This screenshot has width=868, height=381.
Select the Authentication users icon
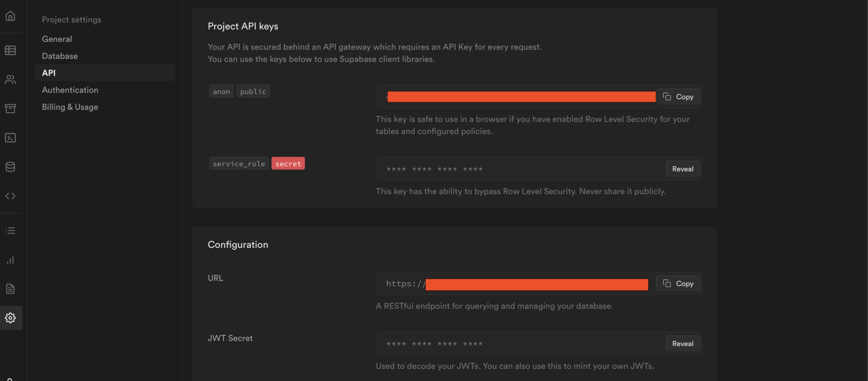[11, 80]
